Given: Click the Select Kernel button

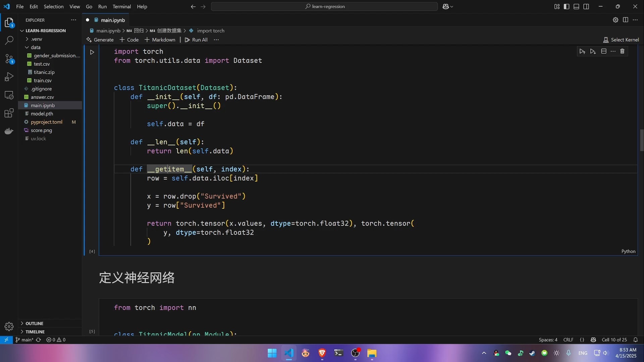Looking at the screenshot, I should (x=621, y=40).
